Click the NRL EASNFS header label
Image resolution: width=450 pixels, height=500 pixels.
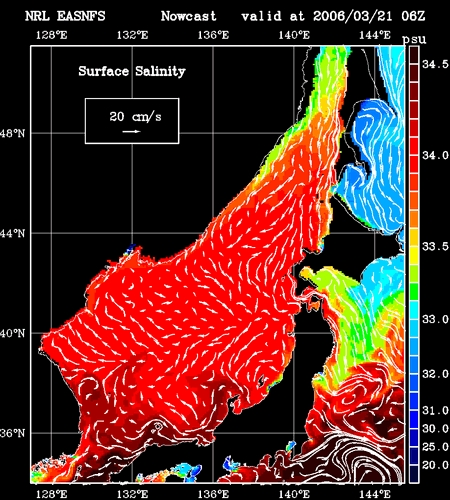(x=65, y=16)
